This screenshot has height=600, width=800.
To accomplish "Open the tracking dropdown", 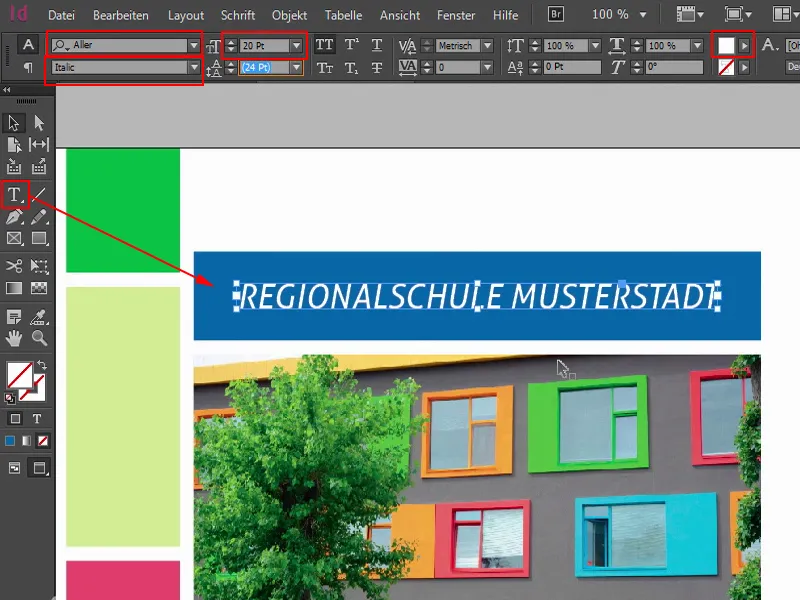I will 488,67.
